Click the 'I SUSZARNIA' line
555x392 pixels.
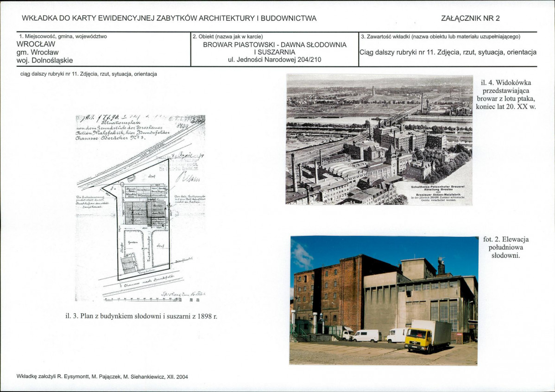tap(275, 52)
